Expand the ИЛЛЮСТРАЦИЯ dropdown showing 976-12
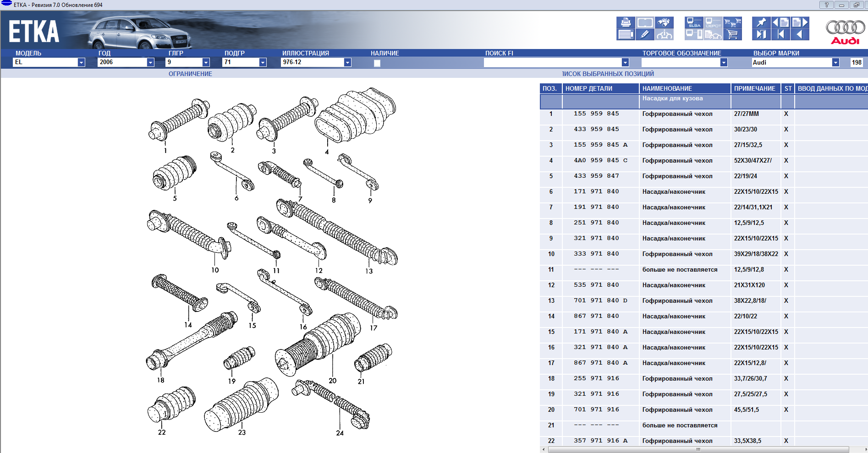The image size is (868, 453). [x=347, y=63]
